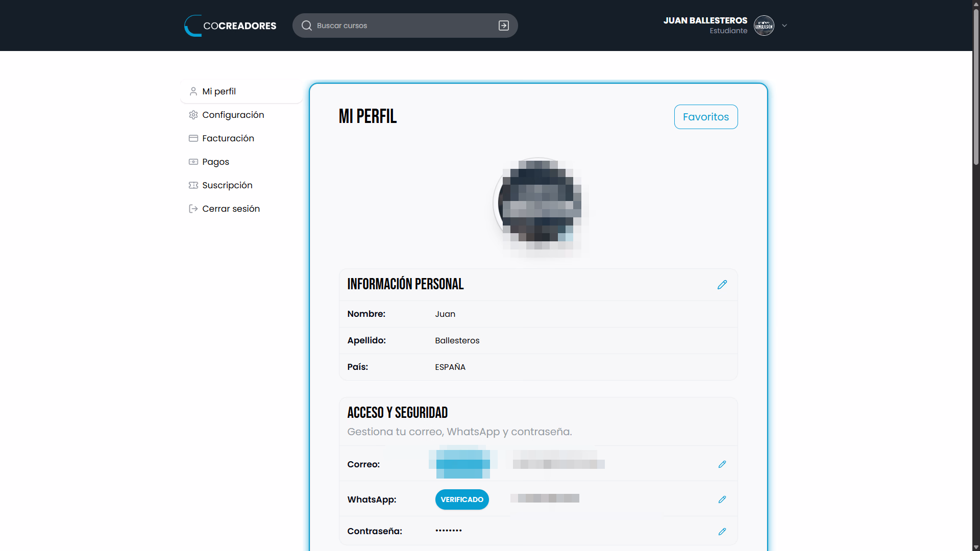The width and height of the screenshot is (980, 551).
Task: Click the Pagos money icon
Action: tap(193, 162)
